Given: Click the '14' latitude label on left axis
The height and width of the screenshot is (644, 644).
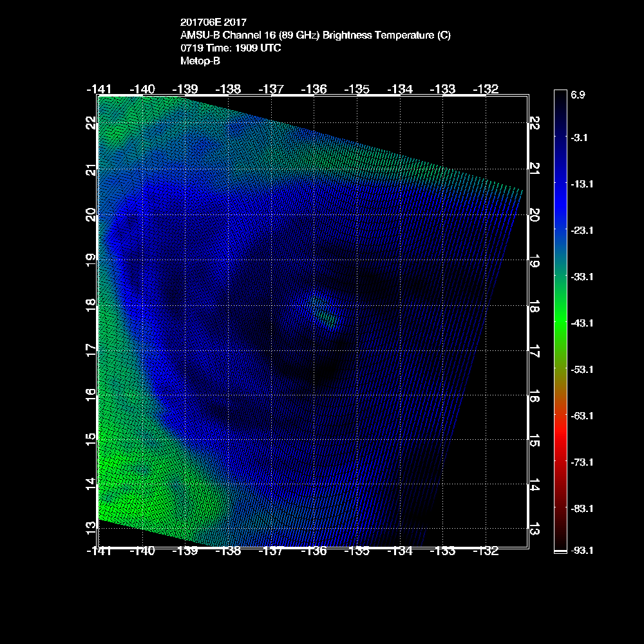Looking at the screenshot, I should 91,484.
